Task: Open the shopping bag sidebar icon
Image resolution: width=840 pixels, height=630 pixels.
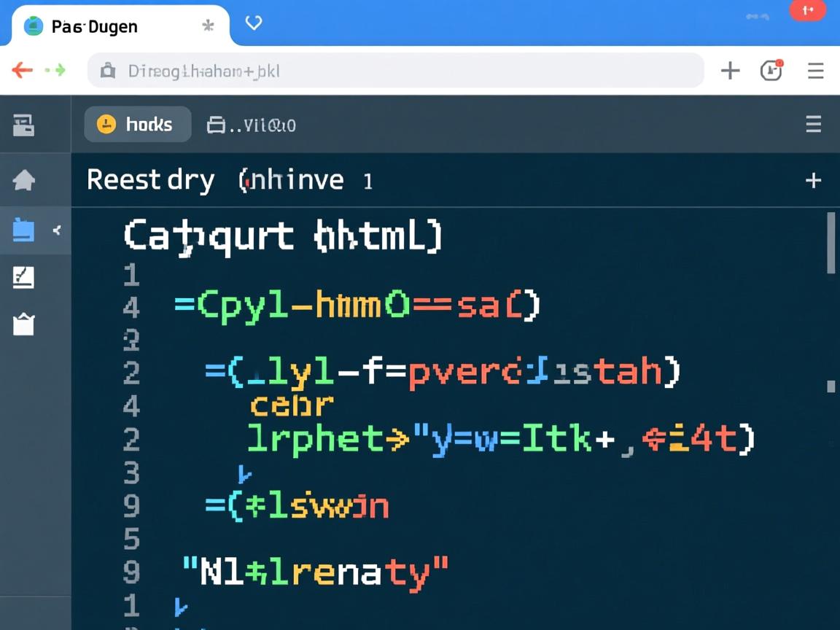Action: [23, 324]
